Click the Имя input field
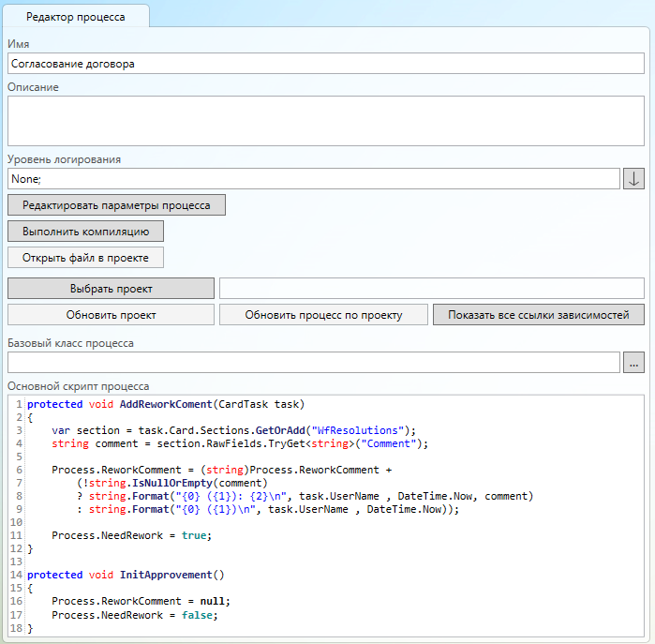This screenshot has height=644, width=655. pos(325,65)
